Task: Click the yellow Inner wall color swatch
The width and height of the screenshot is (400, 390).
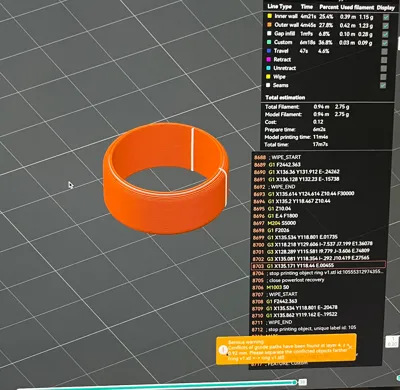Action: click(269, 16)
